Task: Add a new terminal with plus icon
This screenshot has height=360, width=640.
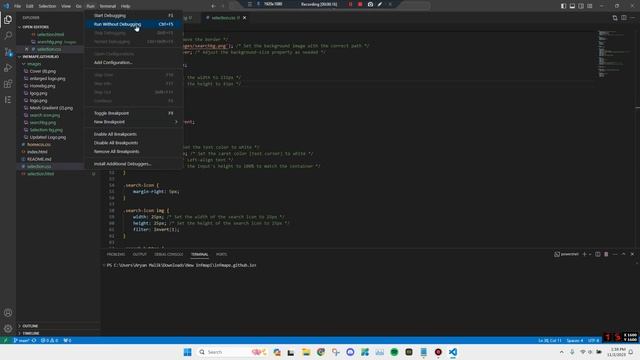Action: (x=584, y=254)
